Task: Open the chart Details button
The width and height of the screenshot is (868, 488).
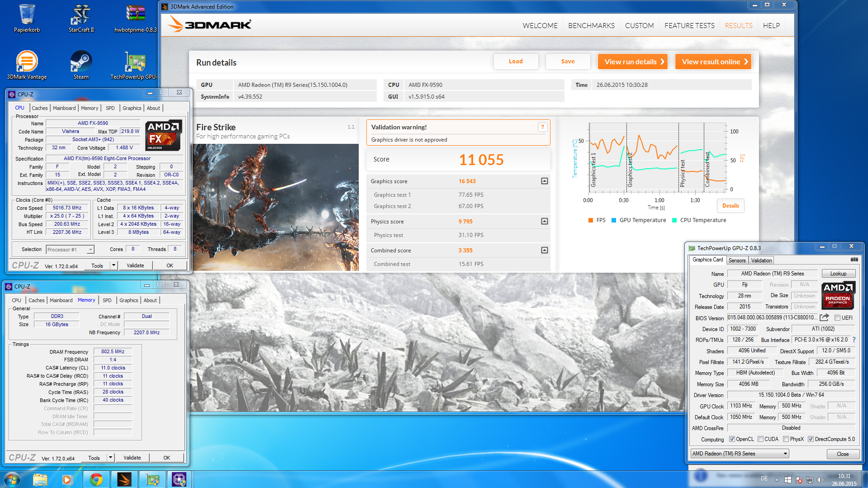Action: point(730,206)
